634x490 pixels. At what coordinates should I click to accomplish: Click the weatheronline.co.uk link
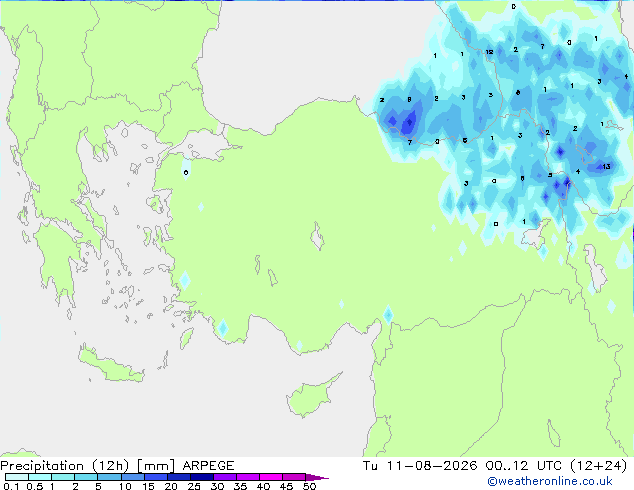[550, 481]
